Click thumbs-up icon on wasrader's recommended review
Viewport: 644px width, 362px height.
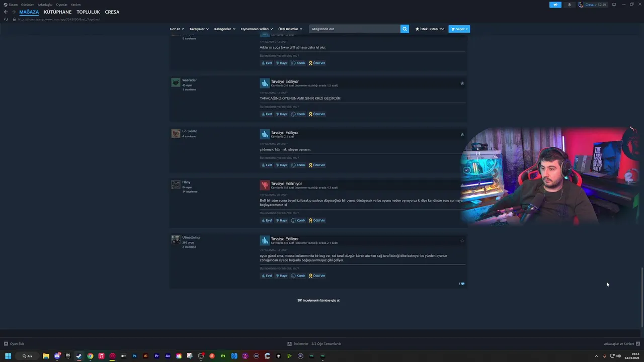click(x=265, y=83)
